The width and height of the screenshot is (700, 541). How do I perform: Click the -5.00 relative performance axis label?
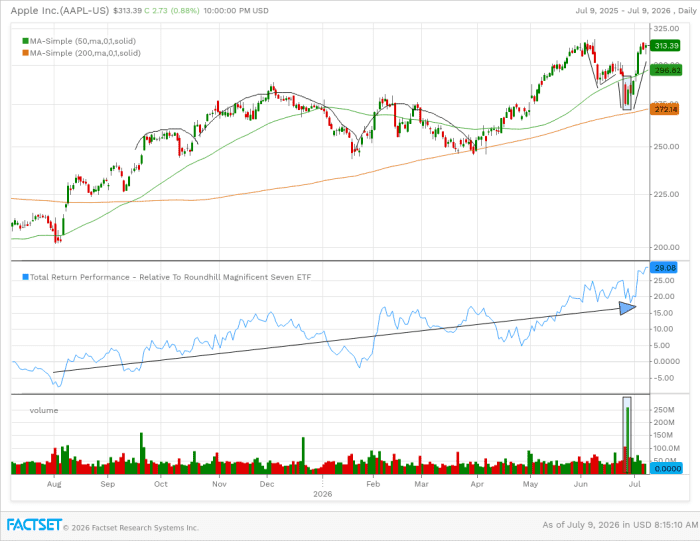pos(664,378)
